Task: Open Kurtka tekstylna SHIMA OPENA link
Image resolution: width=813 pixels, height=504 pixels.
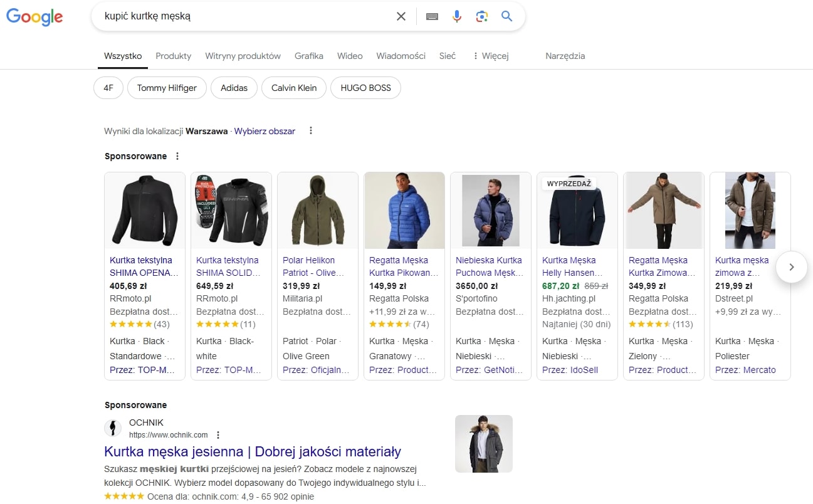Action: 144,266
